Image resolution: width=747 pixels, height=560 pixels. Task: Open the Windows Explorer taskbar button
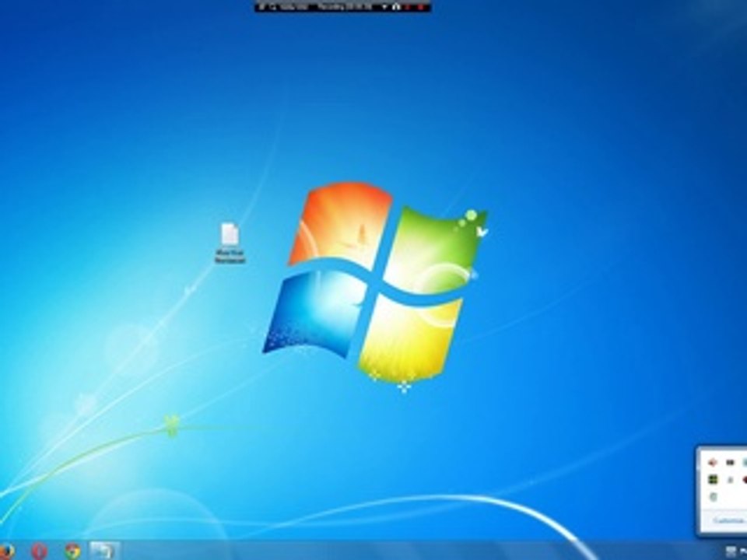tap(103, 551)
